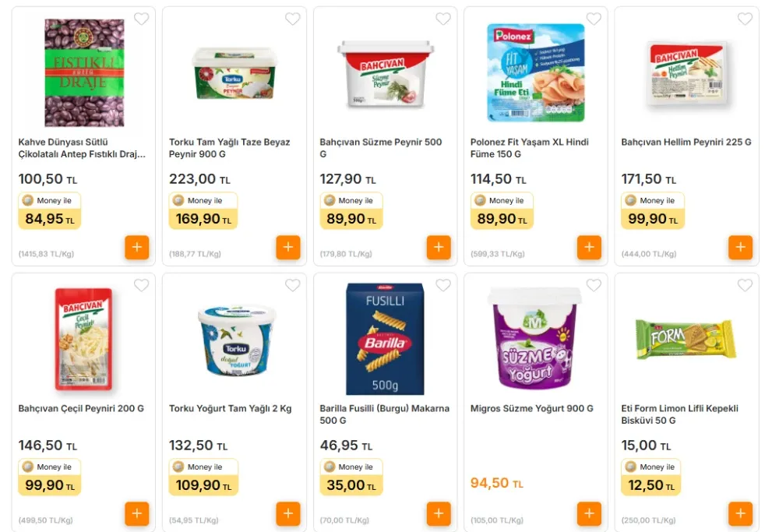Add Torku Taze Beyaz Peynir to cart
The height and width of the screenshot is (532, 779).
287,248
